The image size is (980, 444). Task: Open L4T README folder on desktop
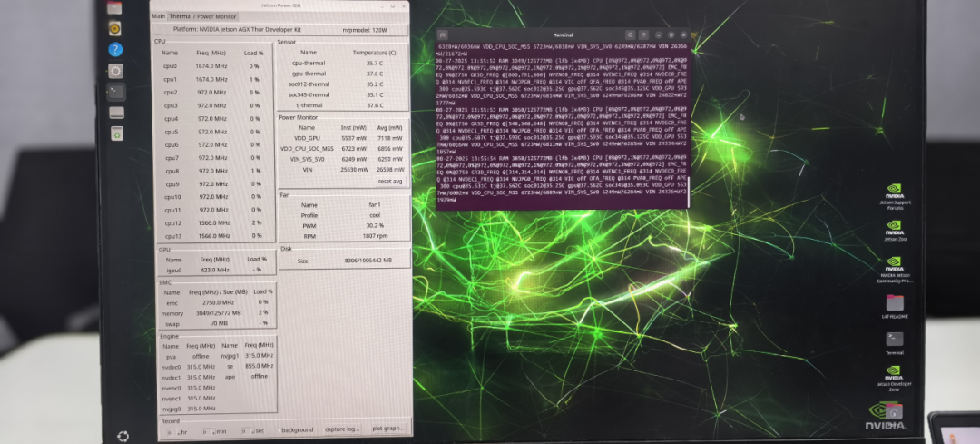click(895, 307)
